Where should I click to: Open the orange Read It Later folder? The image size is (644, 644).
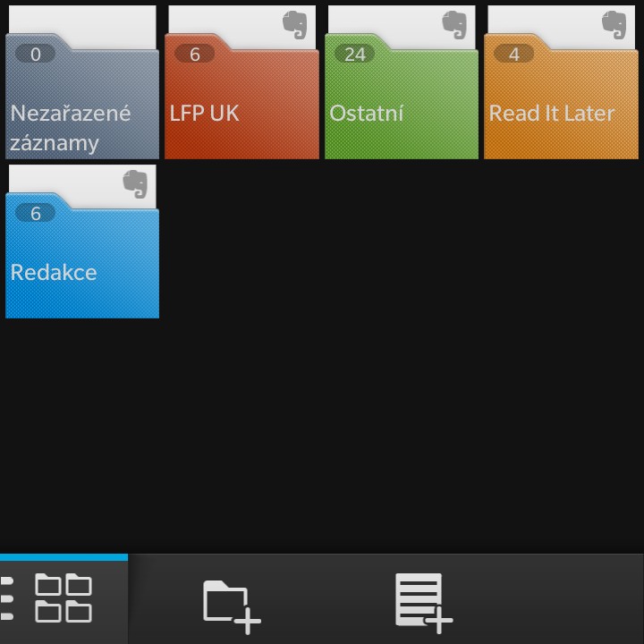pyautogui.click(x=561, y=82)
